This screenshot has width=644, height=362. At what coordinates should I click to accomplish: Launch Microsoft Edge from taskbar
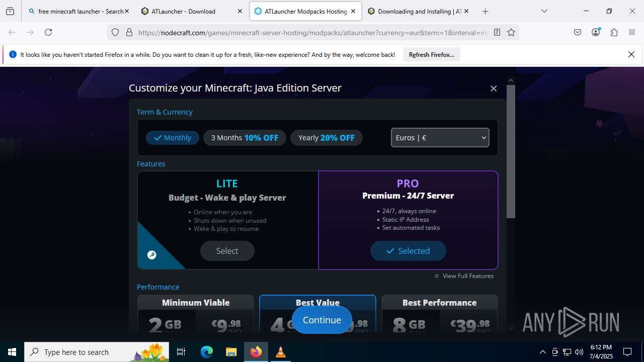[207, 352]
